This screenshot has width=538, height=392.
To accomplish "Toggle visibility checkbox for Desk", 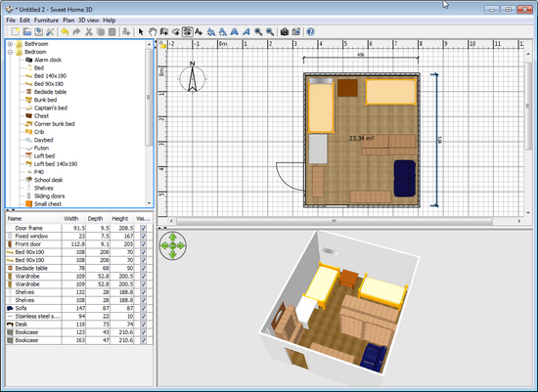I will 144,325.
